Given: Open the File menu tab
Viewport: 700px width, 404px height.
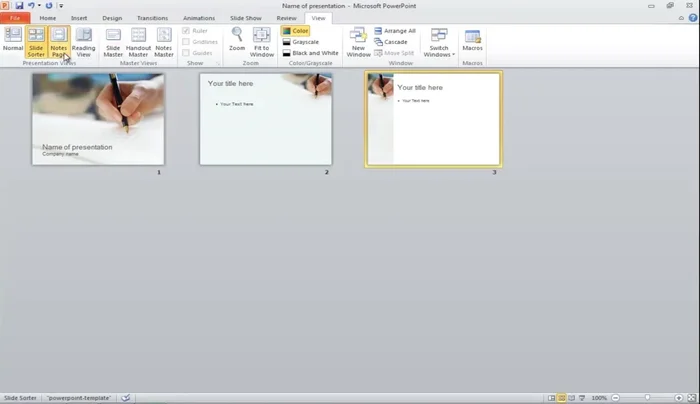Looking at the screenshot, I should coord(15,18).
